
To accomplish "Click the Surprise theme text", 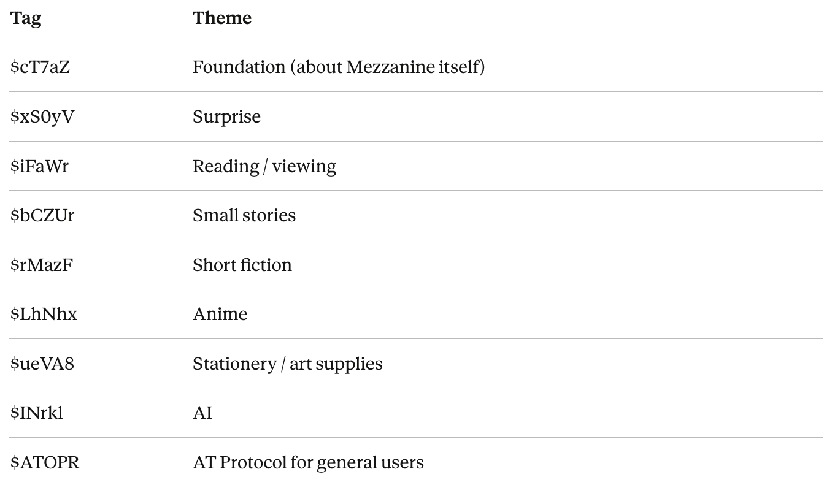I will coord(226,116).
